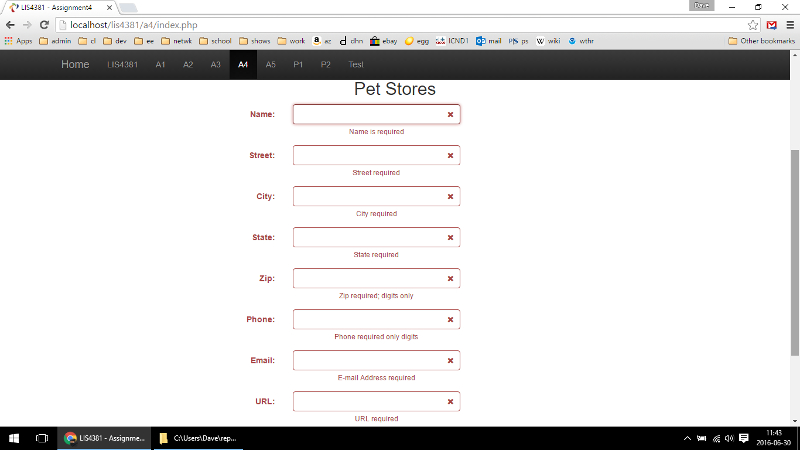Open the Windows Start menu
Viewport: 800px width, 450px height.
click(x=14, y=438)
